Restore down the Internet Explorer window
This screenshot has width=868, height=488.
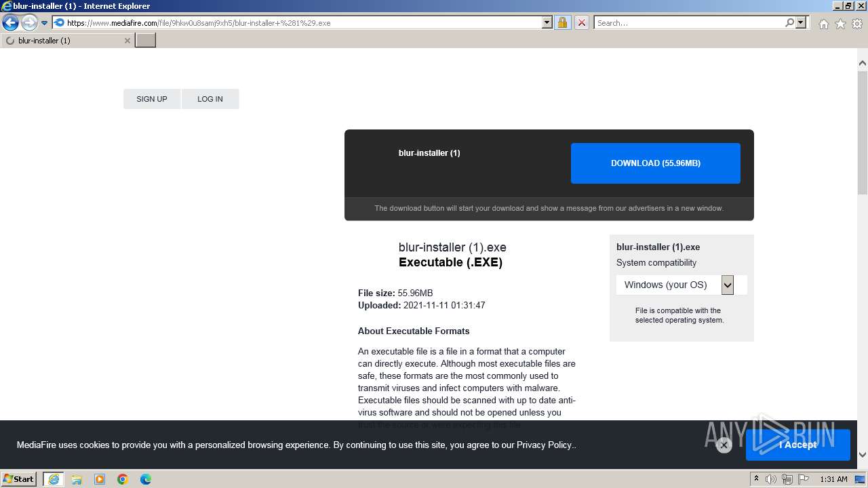pyautogui.click(x=849, y=6)
